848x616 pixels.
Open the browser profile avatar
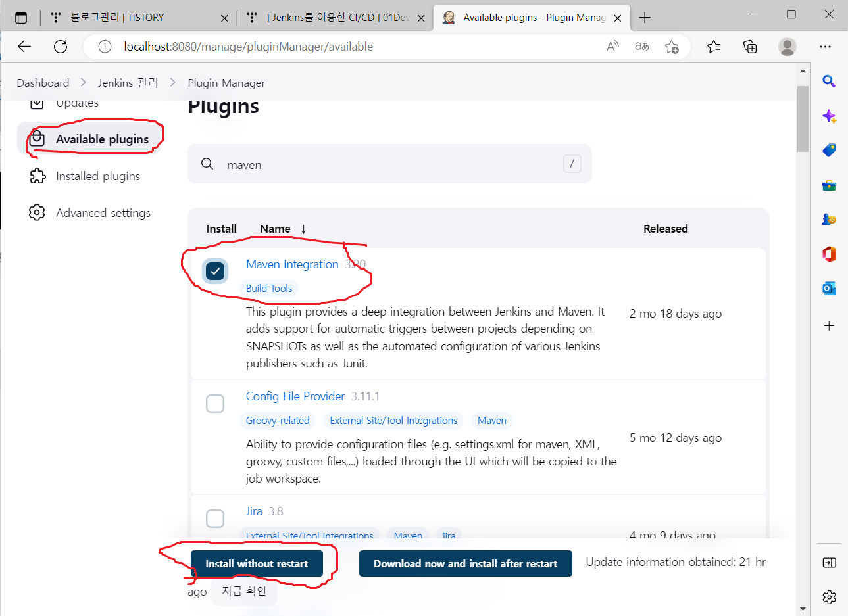click(787, 46)
